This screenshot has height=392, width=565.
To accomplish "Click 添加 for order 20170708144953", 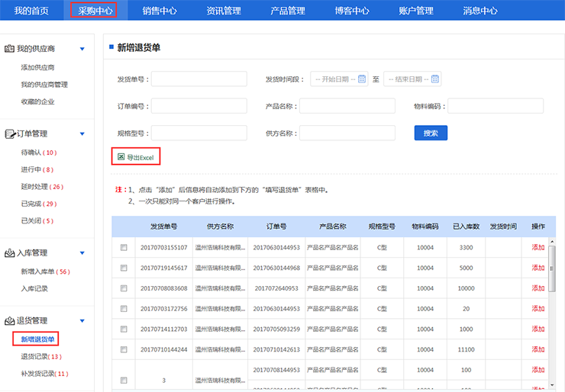I will 538,370.
